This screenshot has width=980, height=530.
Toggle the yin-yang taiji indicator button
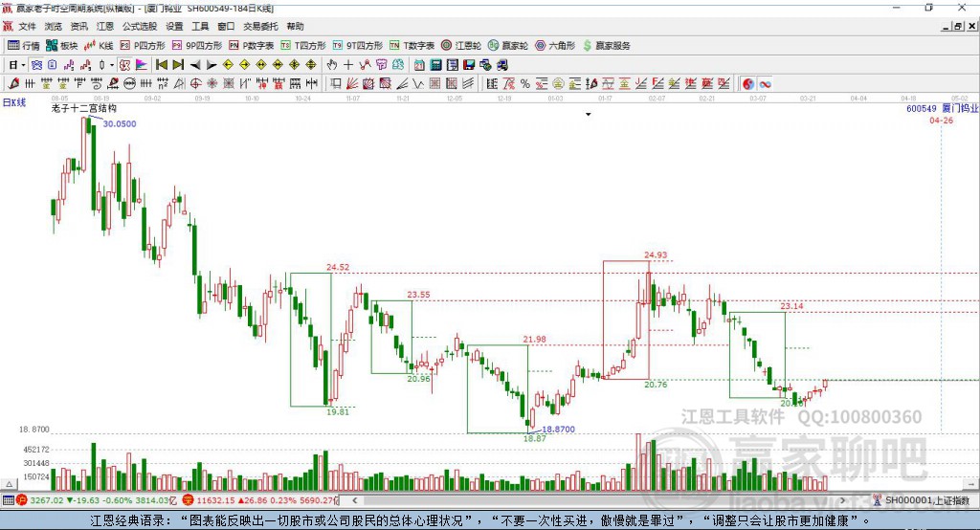point(748,84)
